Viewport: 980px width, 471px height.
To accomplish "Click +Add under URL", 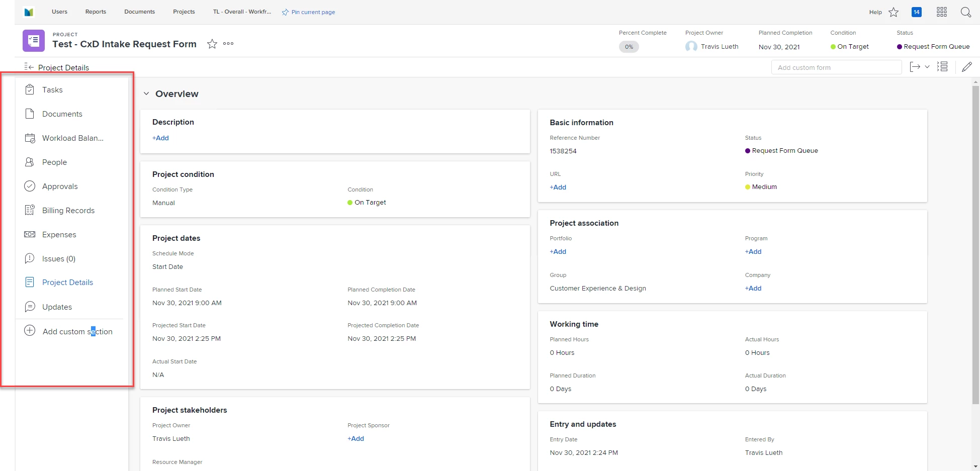I will pos(558,187).
